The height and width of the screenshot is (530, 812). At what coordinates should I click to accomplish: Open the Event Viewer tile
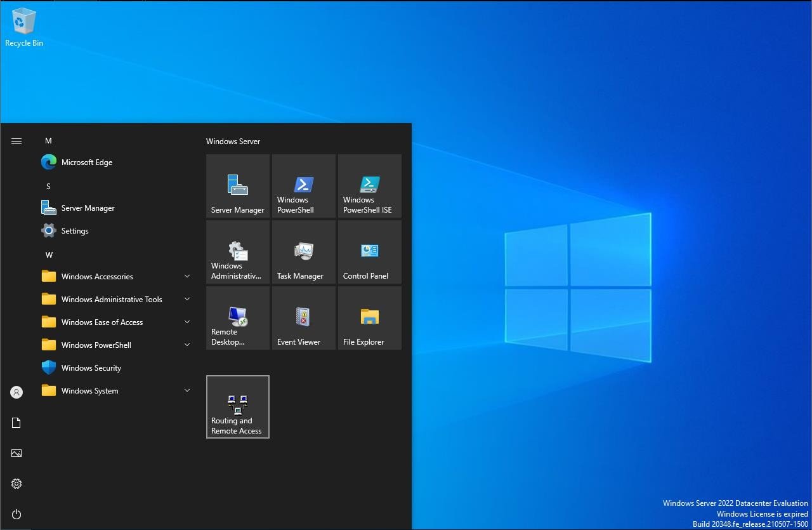pyautogui.click(x=304, y=318)
